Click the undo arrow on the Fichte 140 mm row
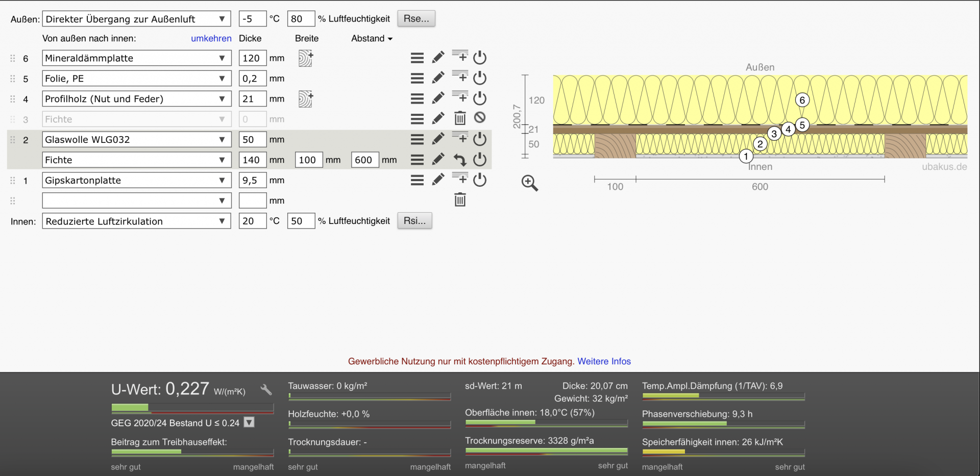The width and height of the screenshot is (980, 476). (460, 160)
